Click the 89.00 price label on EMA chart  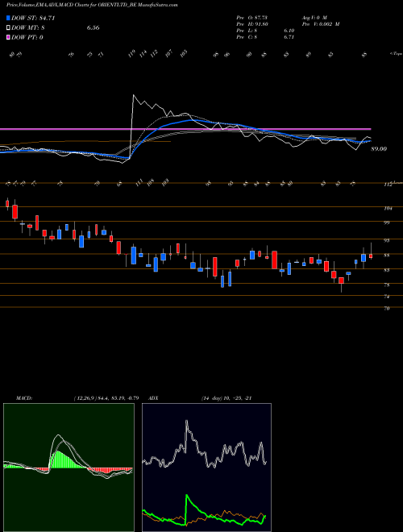(x=379, y=148)
